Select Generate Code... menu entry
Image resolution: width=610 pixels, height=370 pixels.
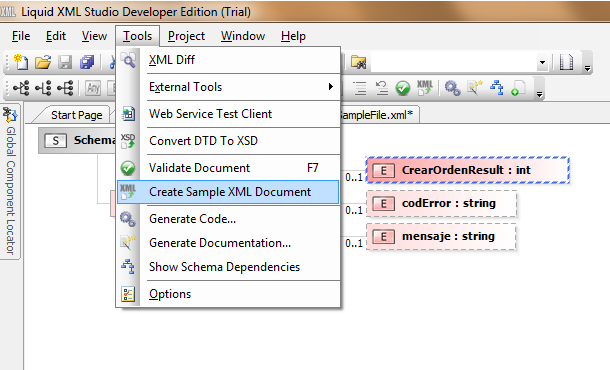click(x=229, y=219)
